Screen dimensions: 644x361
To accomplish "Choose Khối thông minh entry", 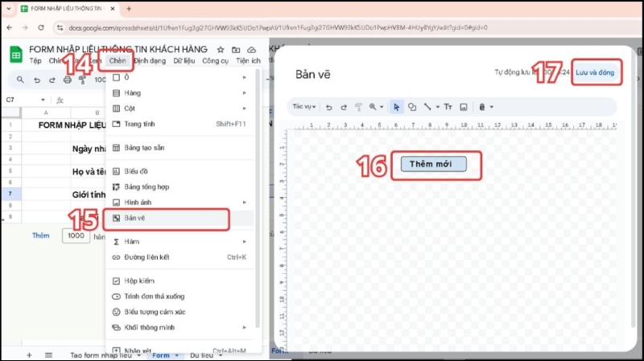I will 180,327.
